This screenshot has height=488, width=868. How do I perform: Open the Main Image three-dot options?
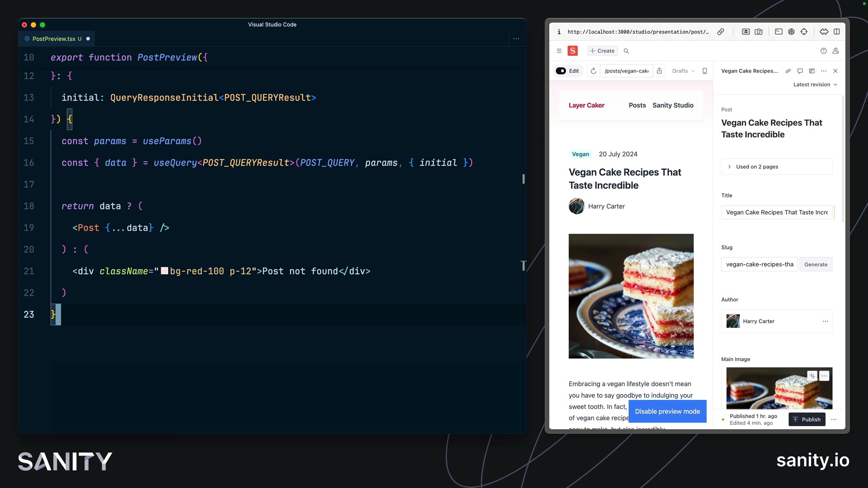point(824,376)
